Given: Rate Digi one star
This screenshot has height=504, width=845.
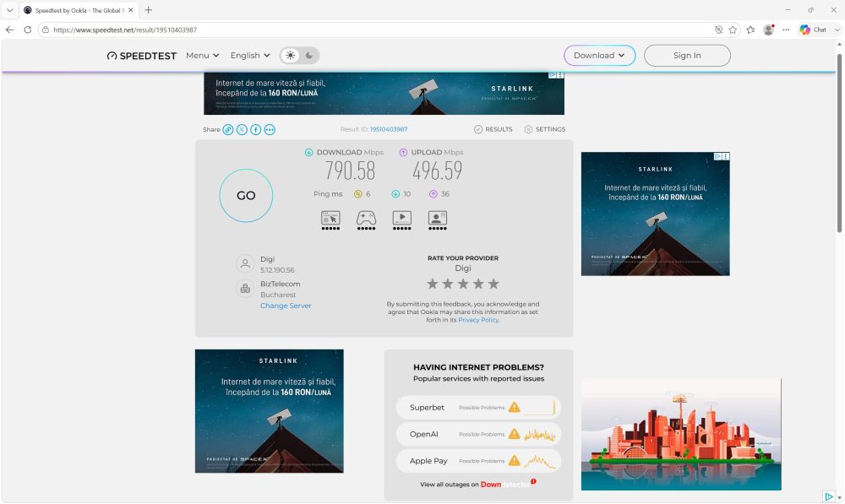Looking at the screenshot, I should coord(432,284).
